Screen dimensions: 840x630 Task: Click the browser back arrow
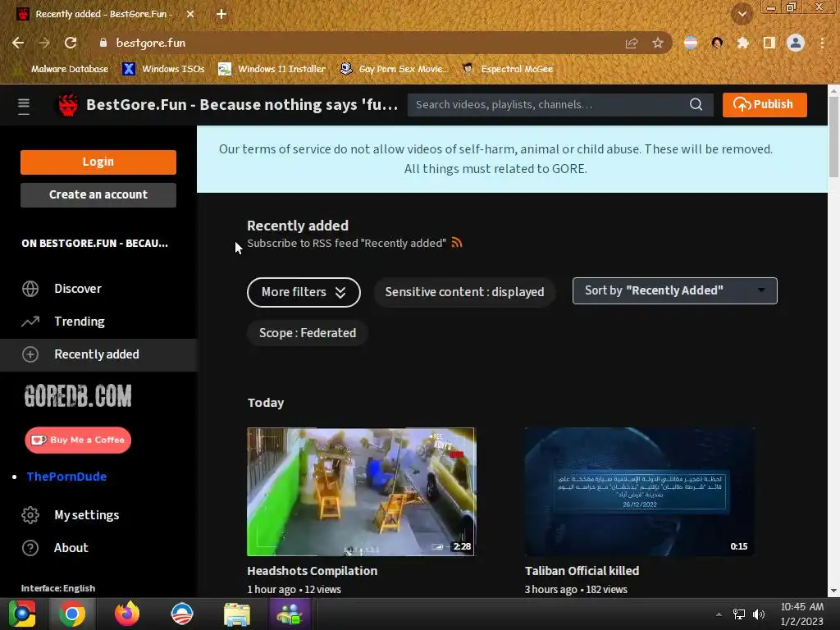18,43
